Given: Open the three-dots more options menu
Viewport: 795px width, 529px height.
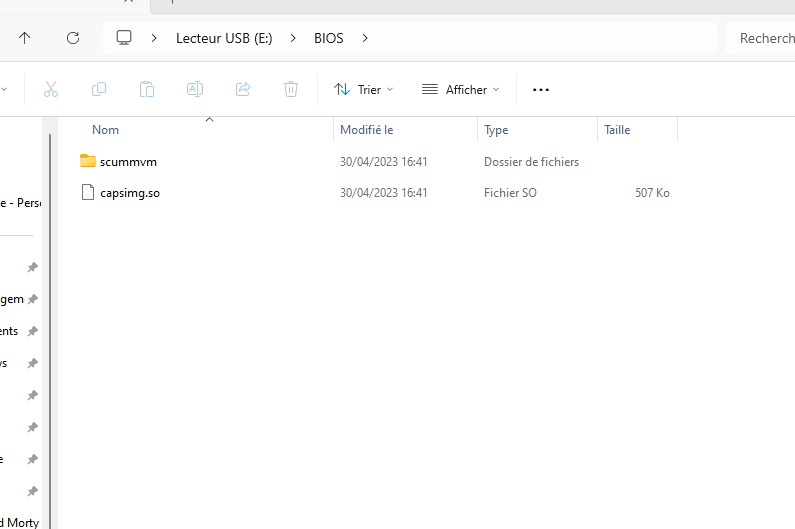Looking at the screenshot, I should pos(541,89).
